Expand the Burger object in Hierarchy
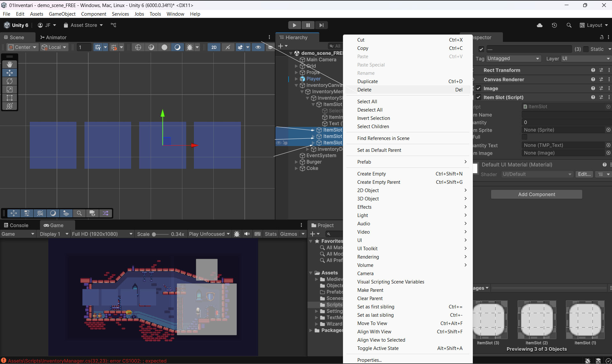 [x=296, y=162]
